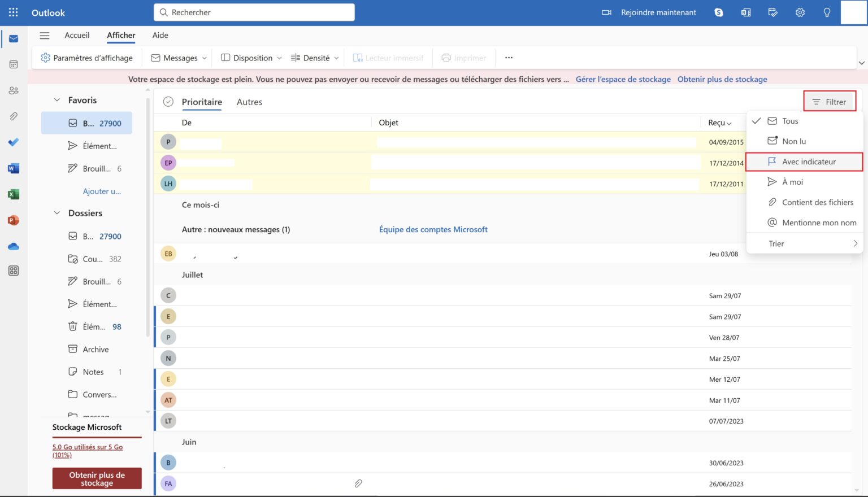
Task: Collapse the folder pane with the hamburger icon
Action: [x=44, y=35]
